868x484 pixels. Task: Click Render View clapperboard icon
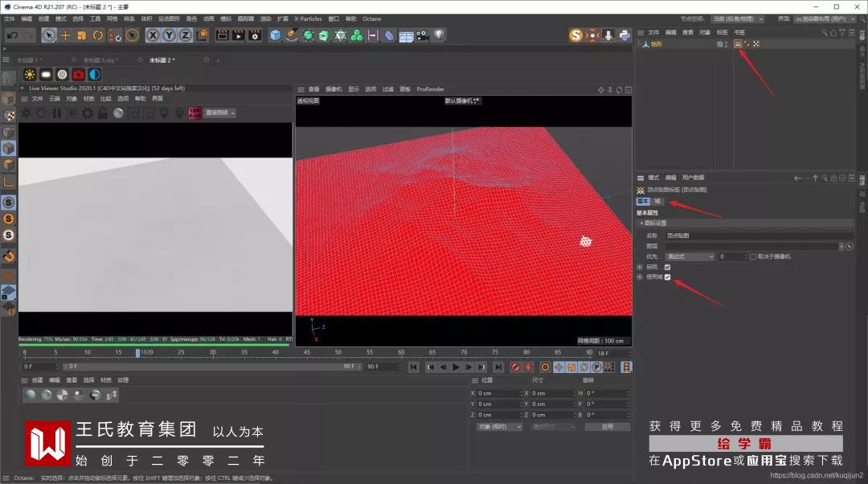(x=222, y=35)
